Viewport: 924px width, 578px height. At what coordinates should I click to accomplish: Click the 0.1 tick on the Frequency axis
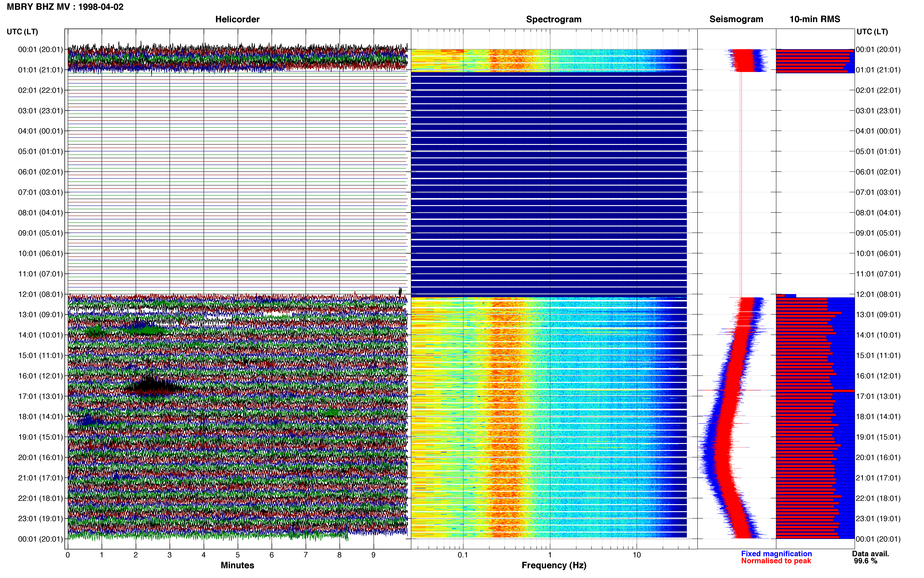tap(463, 555)
